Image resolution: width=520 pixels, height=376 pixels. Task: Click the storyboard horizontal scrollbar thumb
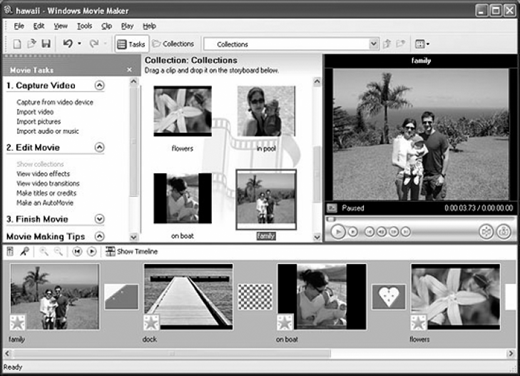point(172,353)
